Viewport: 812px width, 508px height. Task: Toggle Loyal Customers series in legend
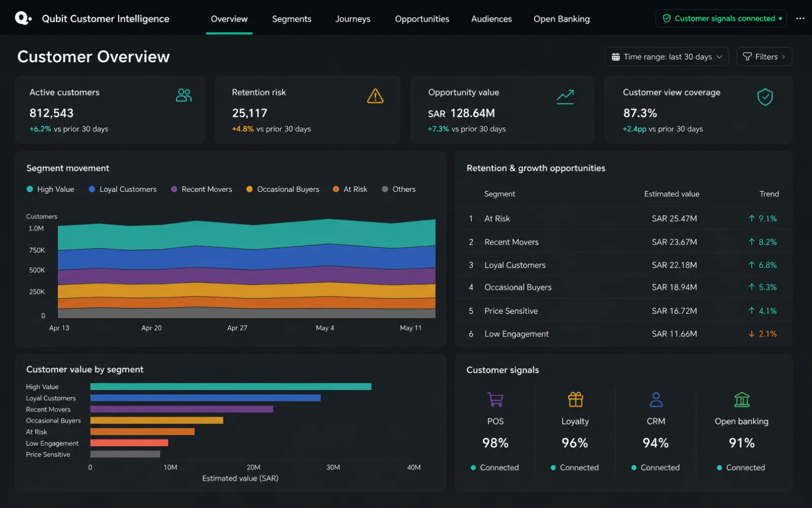[122, 189]
